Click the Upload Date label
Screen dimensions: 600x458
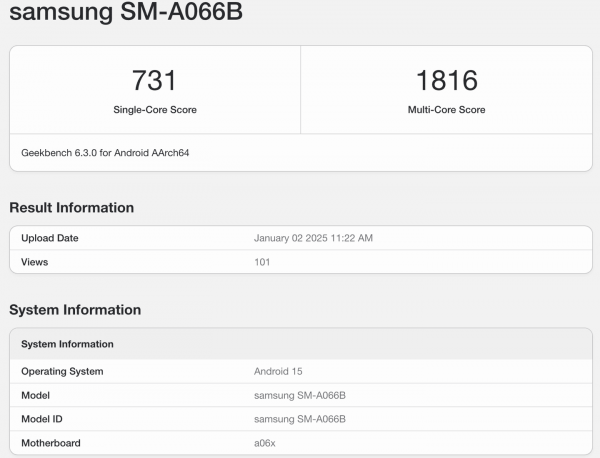pos(50,238)
